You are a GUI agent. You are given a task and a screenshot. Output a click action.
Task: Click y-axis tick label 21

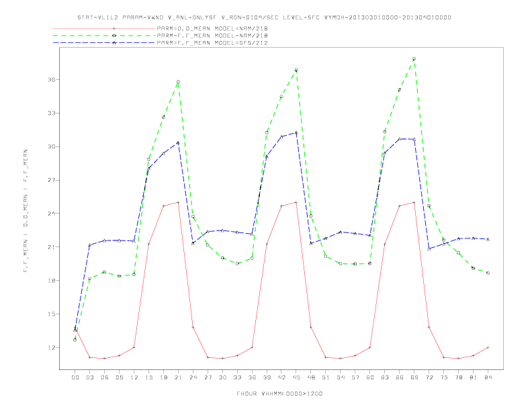[52, 247]
